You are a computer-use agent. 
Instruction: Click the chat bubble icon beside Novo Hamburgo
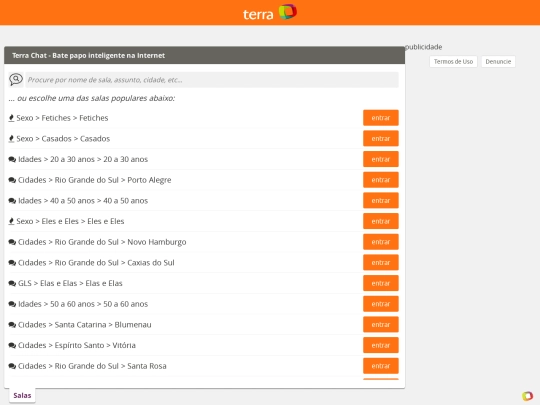click(x=12, y=242)
